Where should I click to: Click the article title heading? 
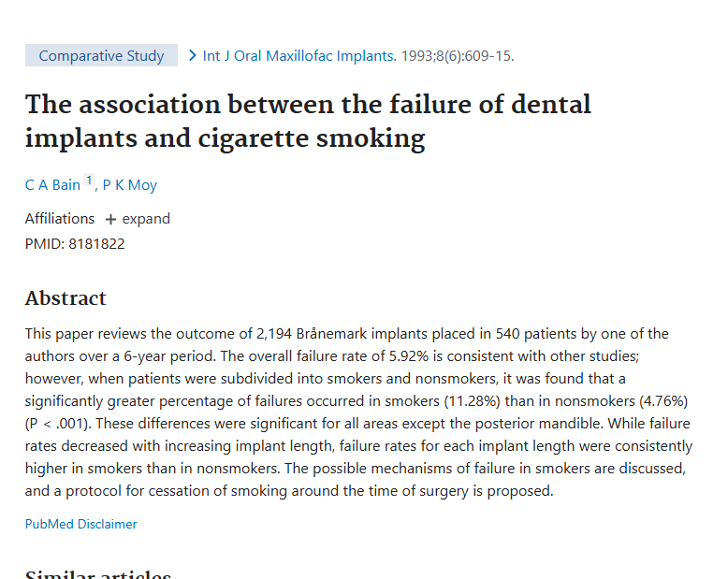point(308,121)
